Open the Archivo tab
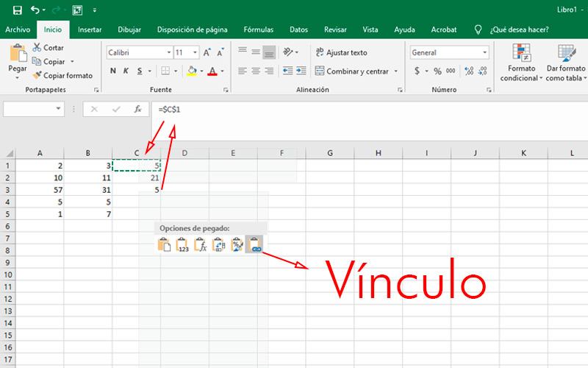The width and height of the screenshot is (588, 368). click(x=18, y=29)
